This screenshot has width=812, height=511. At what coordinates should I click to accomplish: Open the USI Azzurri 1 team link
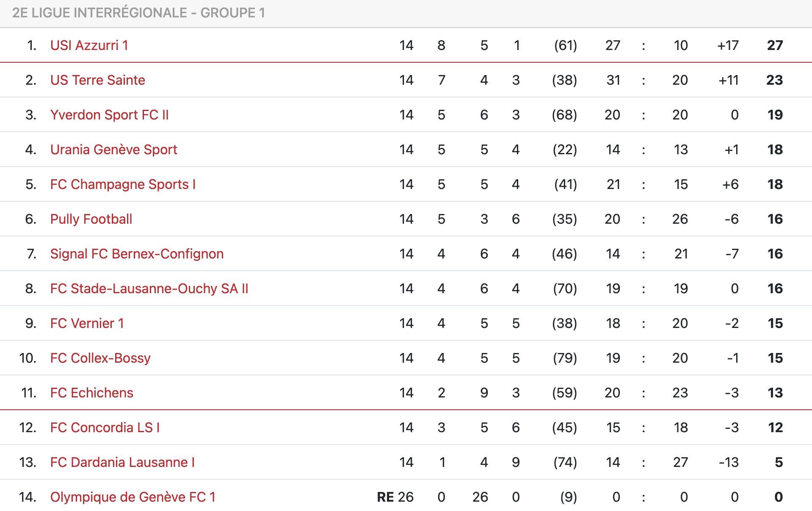(x=89, y=45)
